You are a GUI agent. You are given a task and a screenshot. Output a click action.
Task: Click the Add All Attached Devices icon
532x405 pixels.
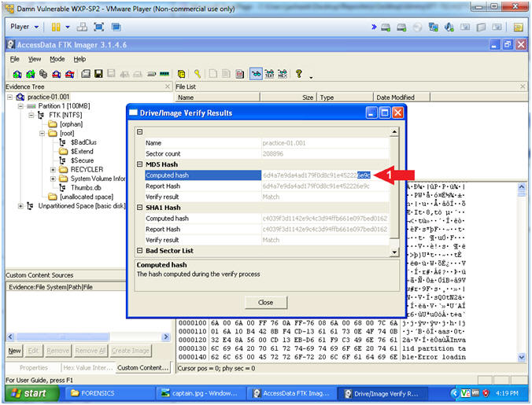coord(30,74)
